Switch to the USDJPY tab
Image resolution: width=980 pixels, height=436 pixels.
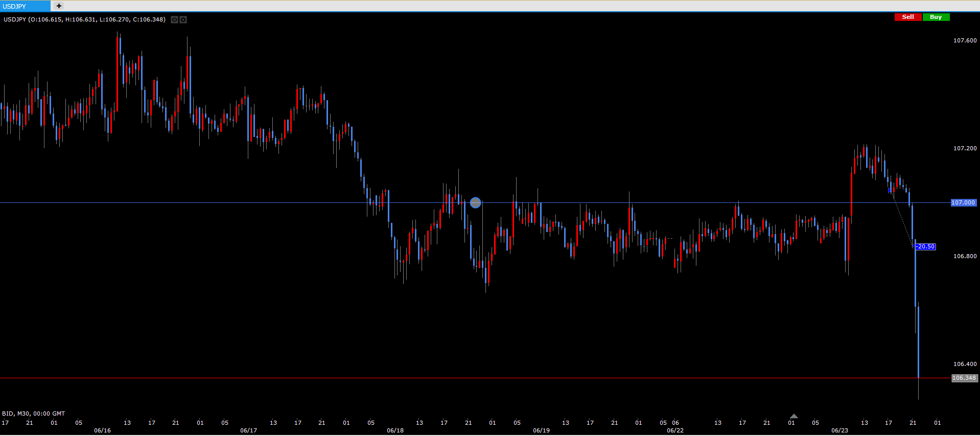[25, 6]
